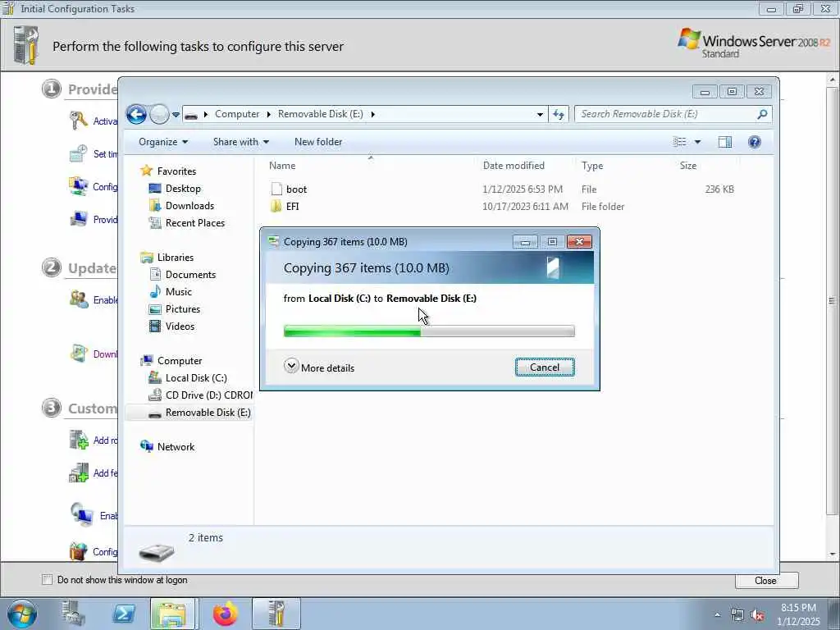Open the view options dropdown arrow
The image size is (840, 630).
697,142
